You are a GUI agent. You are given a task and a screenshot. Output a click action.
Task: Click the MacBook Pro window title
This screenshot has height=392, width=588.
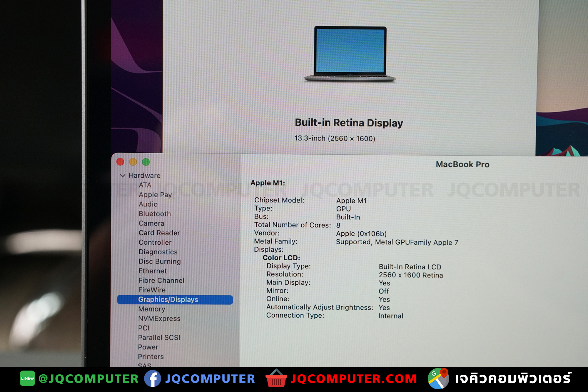point(462,164)
